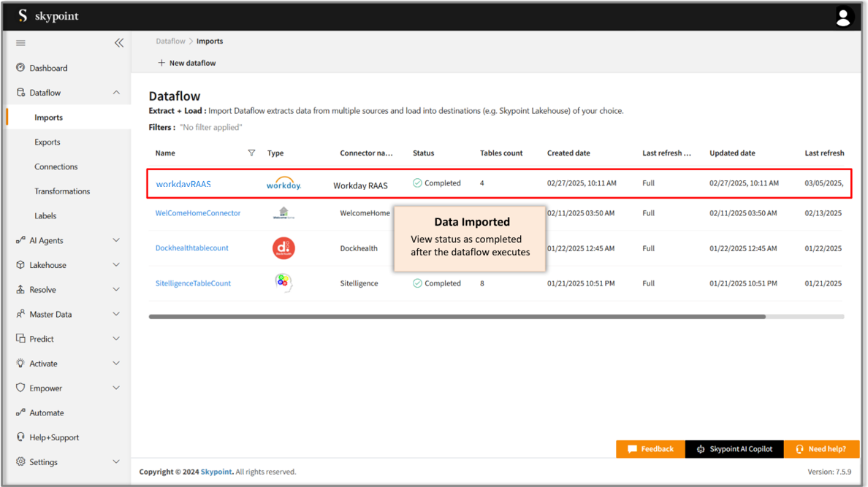Click the user profile avatar icon
Viewport: 868px width, 487px height.
pos(843,17)
